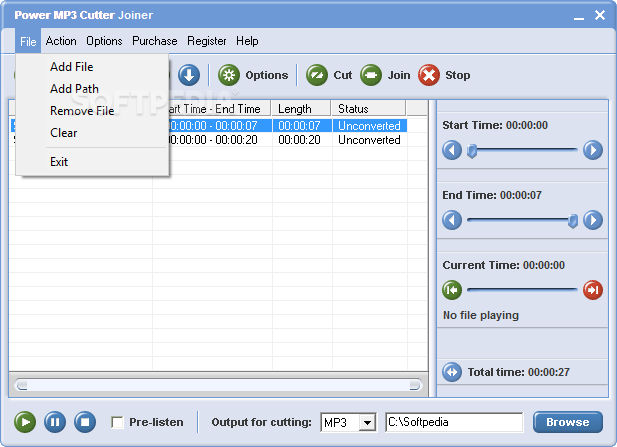The height and width of the screenshot is (447, 617).
Task: Increase End Time with right arrow
Action: [x=593, y=220]
